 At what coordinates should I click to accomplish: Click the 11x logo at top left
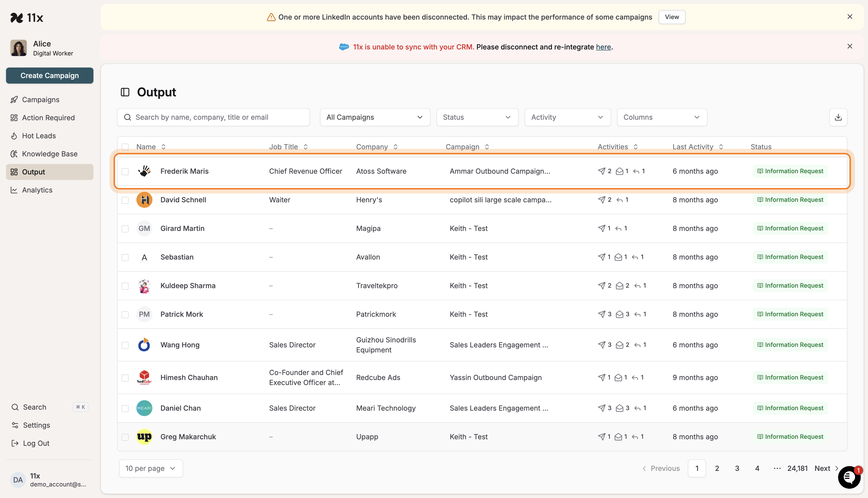[x=27, y=17]
